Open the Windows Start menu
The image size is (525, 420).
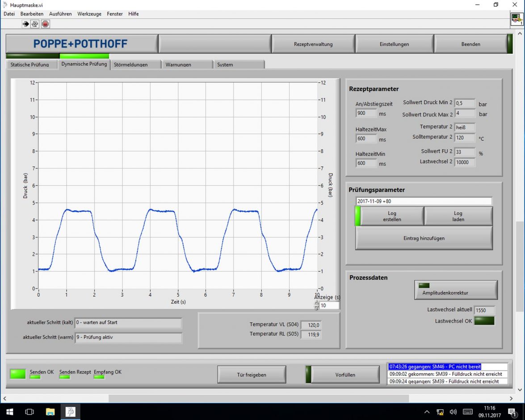pyautogui.click(x=9, y=412)
